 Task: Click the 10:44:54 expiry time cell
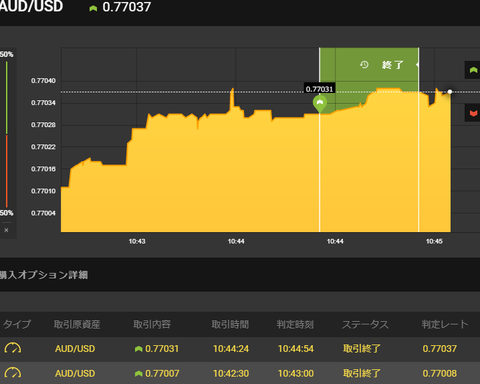[x=296, y=349]
